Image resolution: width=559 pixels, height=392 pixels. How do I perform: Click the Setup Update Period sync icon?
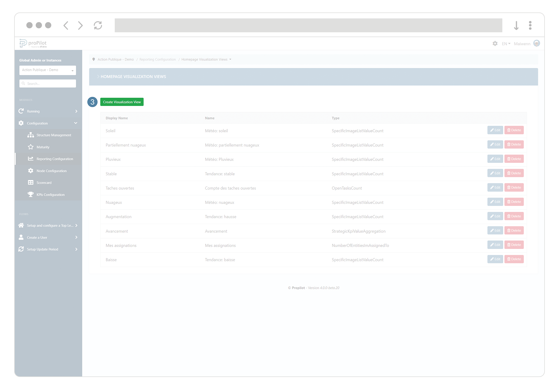(21, 249)
